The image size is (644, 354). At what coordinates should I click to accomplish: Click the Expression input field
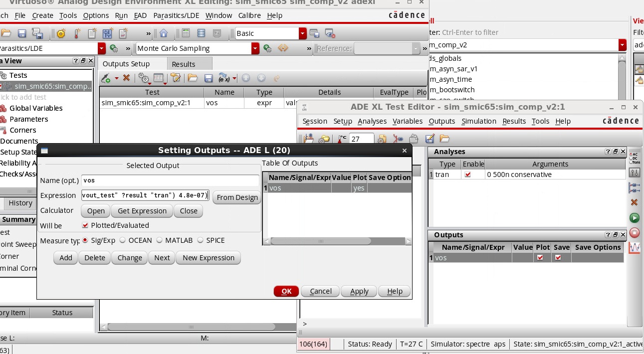146,195
